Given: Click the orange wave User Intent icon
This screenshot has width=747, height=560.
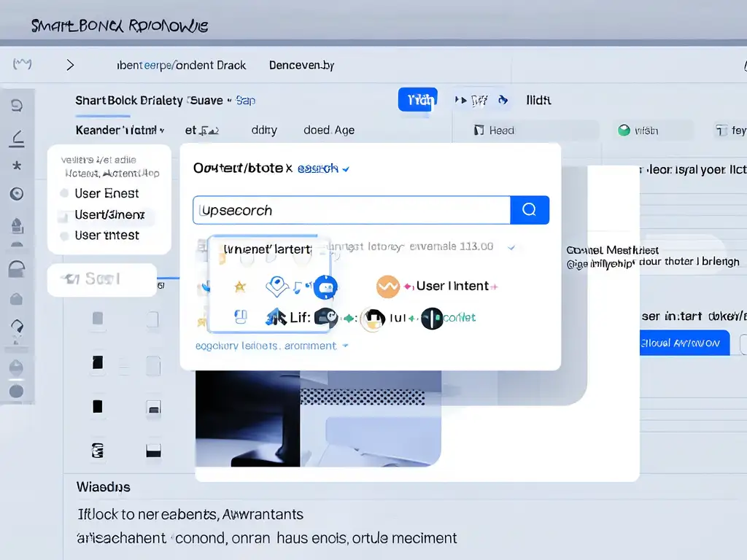Looking at the screenshot, I should (388, 287).
